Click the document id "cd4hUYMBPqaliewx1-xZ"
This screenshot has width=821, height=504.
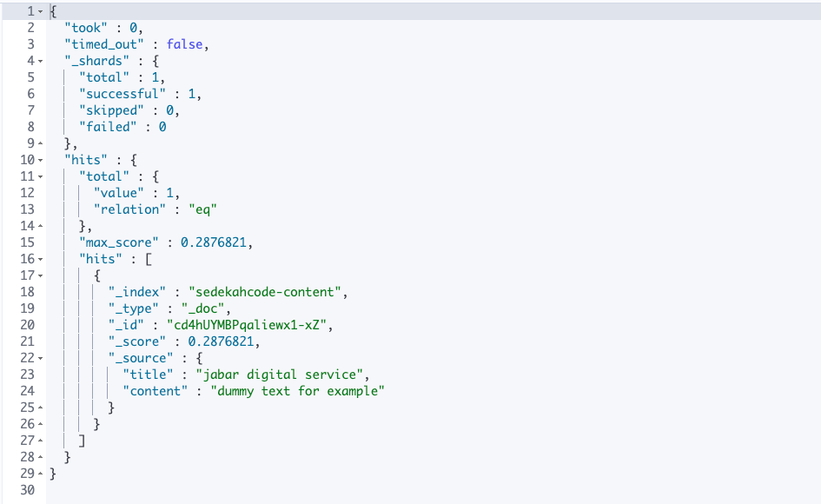click(252, 324)
